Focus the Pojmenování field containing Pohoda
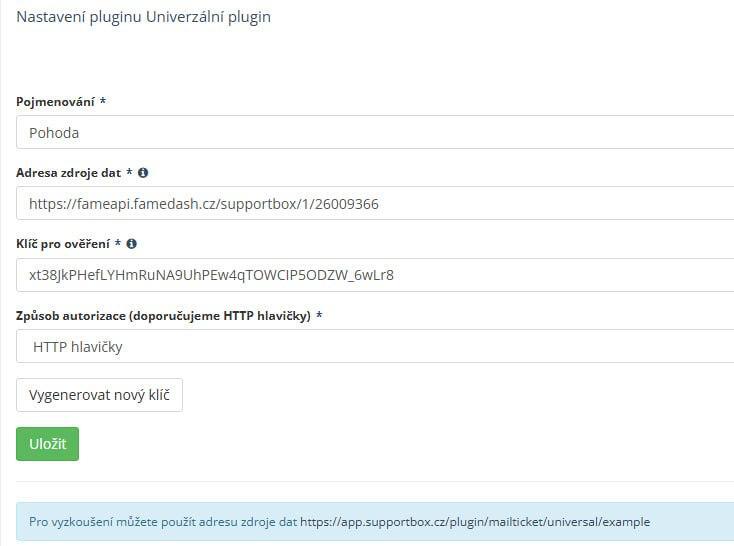Viewport: 734px width, 546px height. tap(375, 132)
